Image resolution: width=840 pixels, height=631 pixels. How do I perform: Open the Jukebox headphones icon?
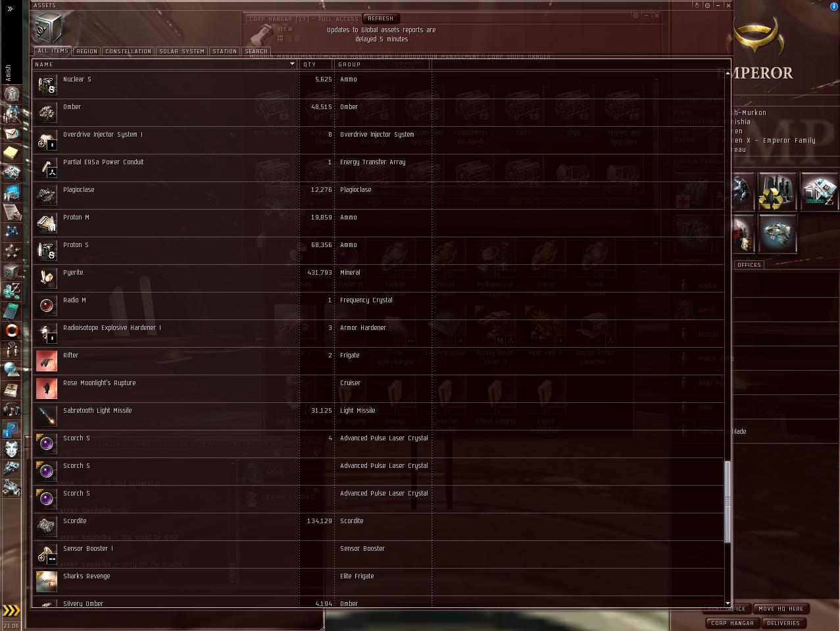click(12, 409)
